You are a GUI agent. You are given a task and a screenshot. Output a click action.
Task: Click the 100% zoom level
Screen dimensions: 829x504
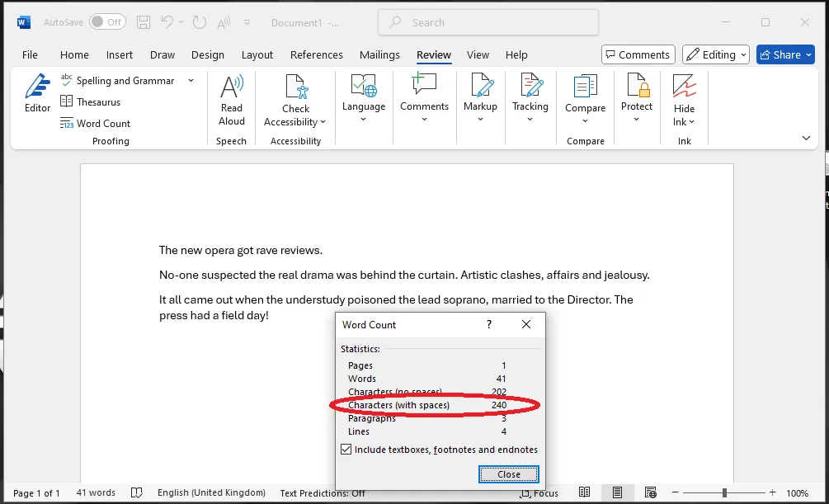pyautogui.click(x=798, y=493)
